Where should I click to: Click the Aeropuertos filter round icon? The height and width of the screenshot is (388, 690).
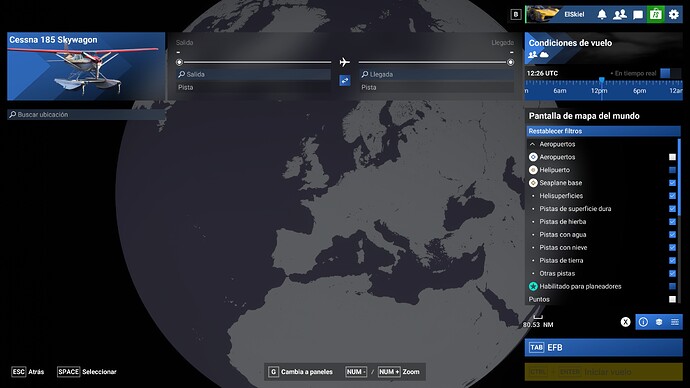point(533,157)
